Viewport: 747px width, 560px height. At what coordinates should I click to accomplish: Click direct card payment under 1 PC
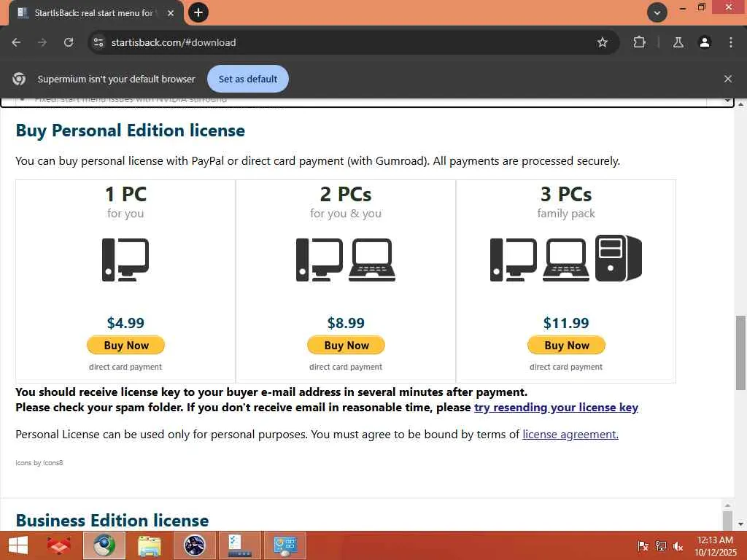[x=125, y=367]
